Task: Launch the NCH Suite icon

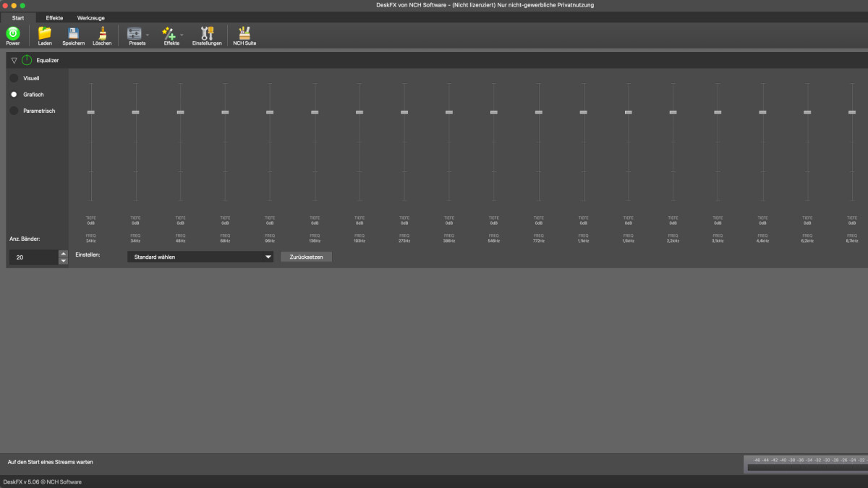Action: coord(244,33)
